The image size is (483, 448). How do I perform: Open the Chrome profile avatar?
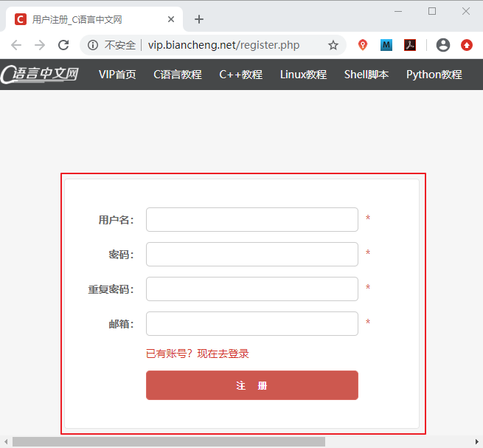443,45
